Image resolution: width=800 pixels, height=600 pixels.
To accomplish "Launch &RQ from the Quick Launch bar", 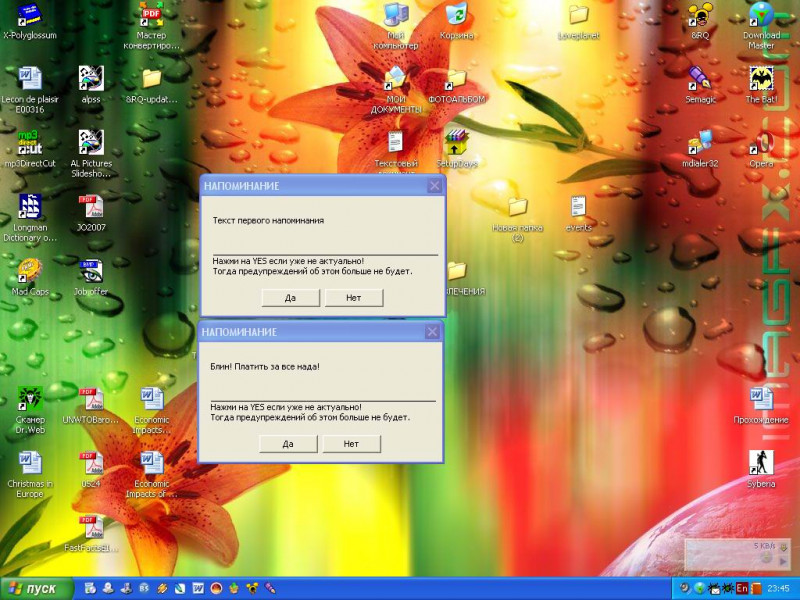I will tap(252, 589).
